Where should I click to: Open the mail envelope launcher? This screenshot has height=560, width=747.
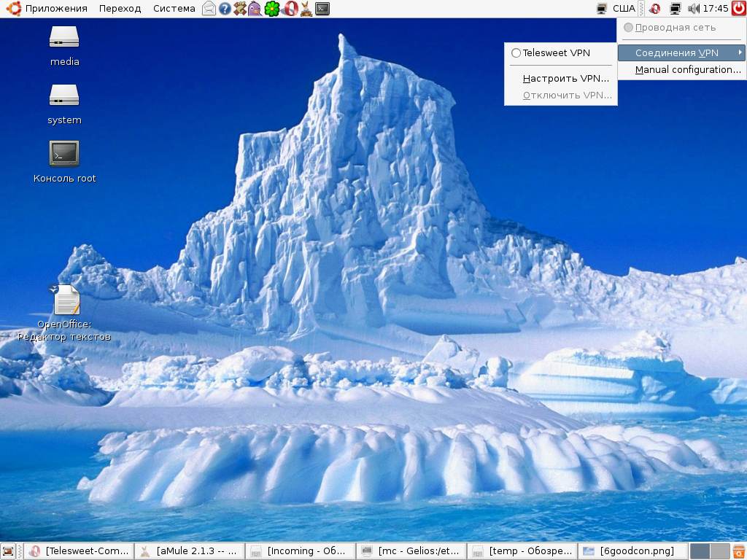tap(209, 9)
